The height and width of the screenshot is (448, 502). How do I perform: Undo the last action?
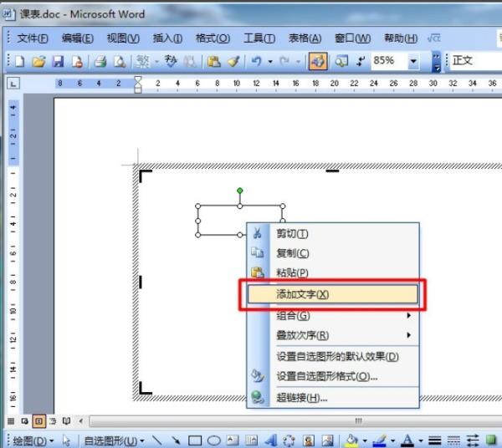(x=257, y=61)
